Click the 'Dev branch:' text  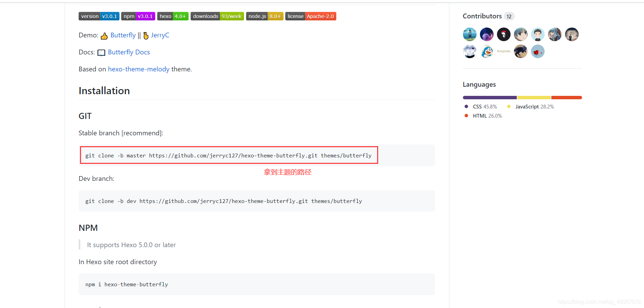pos(96,179)
